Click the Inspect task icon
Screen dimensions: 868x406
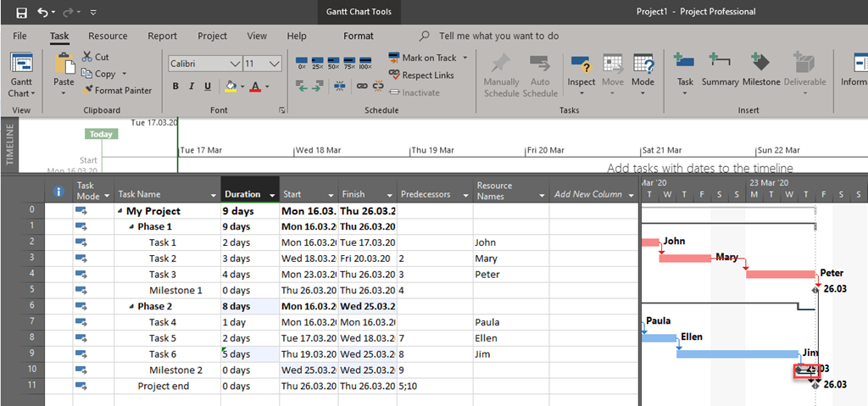tap(581, 70)
